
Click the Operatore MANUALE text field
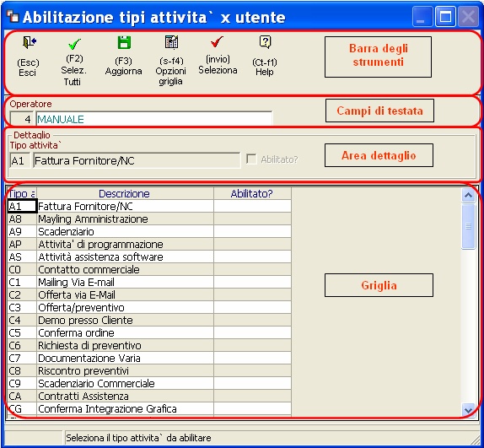tap(154, 119)
